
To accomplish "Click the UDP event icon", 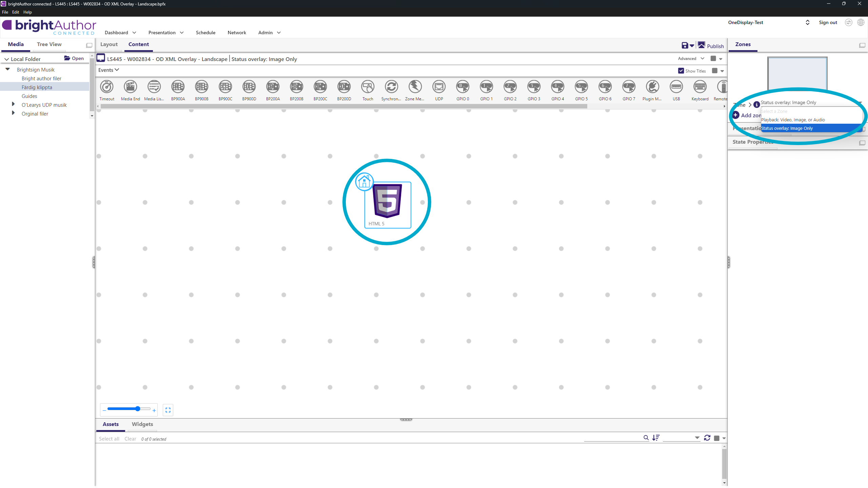I will pos(439,87).
